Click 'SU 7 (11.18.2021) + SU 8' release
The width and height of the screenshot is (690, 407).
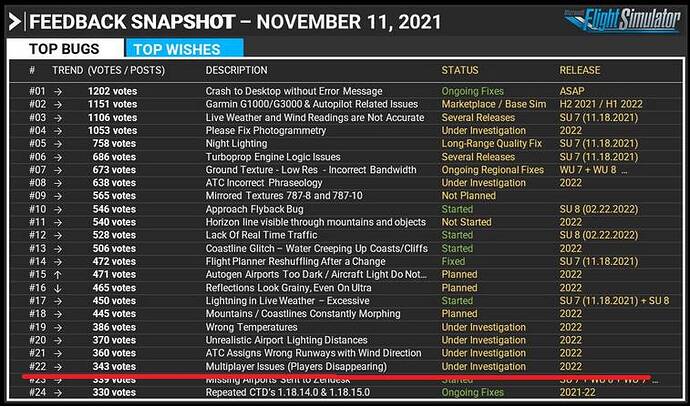tap(614, 301)
